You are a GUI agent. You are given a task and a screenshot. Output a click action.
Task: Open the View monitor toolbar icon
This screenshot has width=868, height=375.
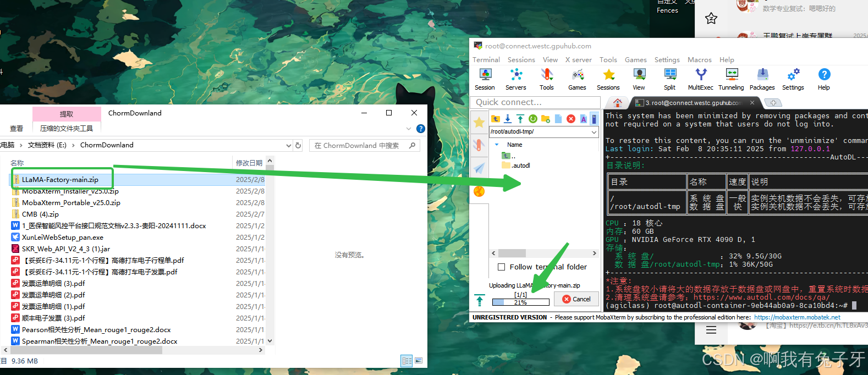click(639, 79)
